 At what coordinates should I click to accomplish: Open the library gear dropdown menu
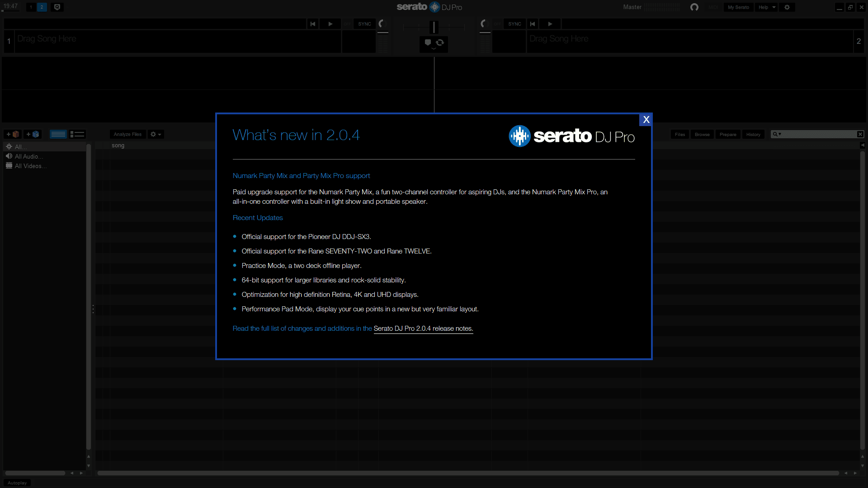(156, 134)
